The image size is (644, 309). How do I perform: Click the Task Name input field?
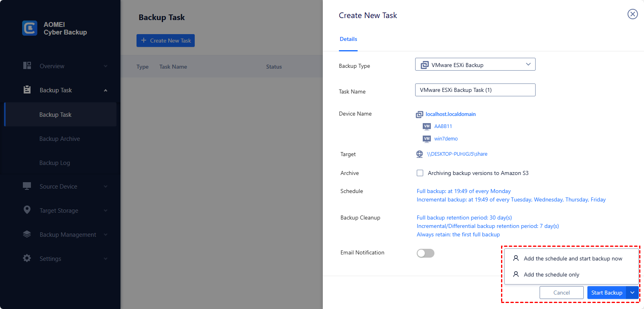[x=475, y=90]
